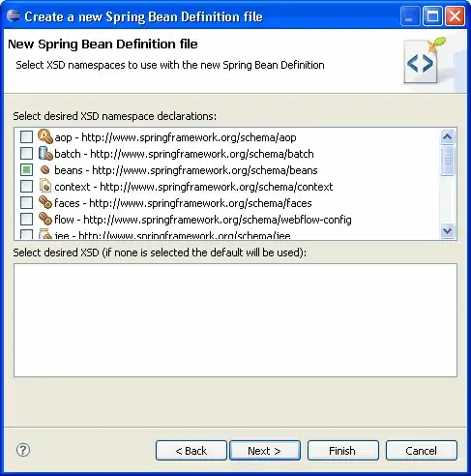Click the faces namespace icon
Viewport: 471px width, 476px height.
click(x=45, y=202)
